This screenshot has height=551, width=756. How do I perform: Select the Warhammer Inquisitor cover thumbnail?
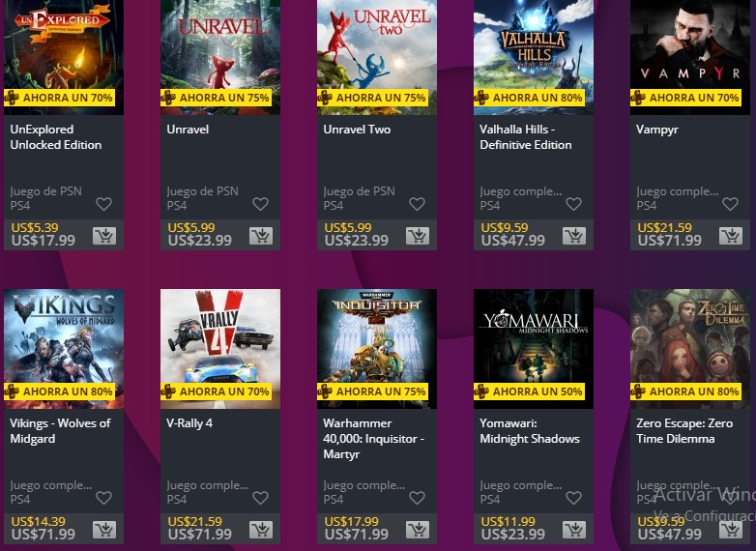pyautogui.click(x=377, y=349)
